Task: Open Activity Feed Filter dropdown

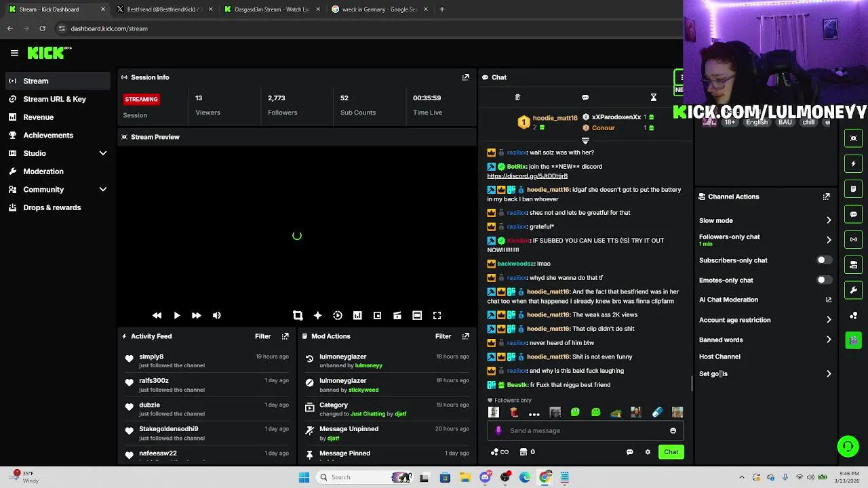Action: [x=262, y=336]
